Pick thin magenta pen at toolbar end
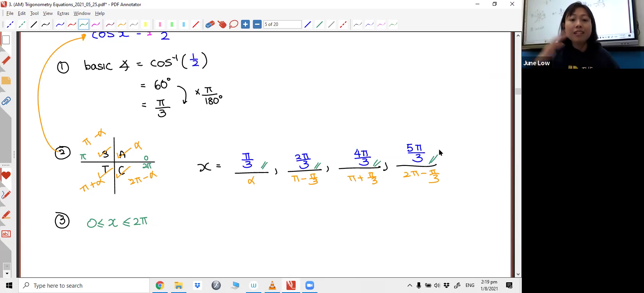The height and width of the screenshot is (293, 644). 381,24
